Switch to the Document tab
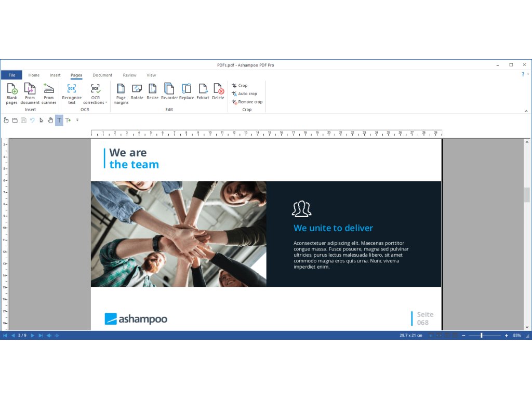532x399 pixels. (102, 75)
